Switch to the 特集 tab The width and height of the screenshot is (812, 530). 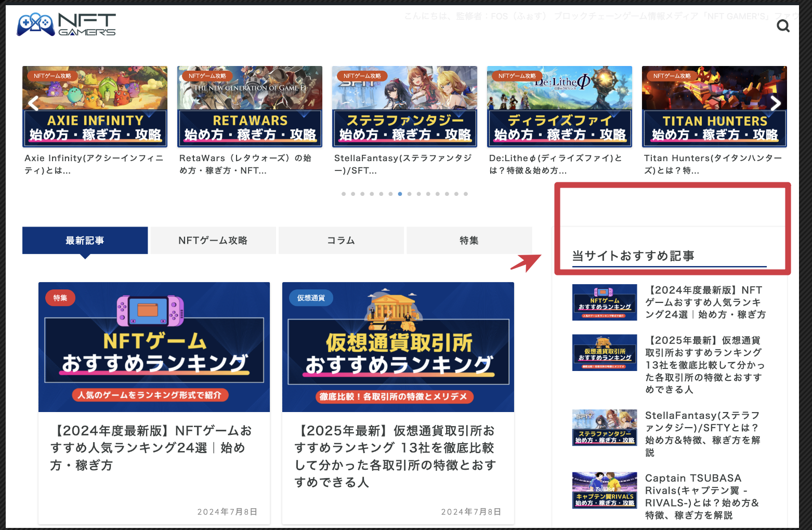click(x=469, y=241)
